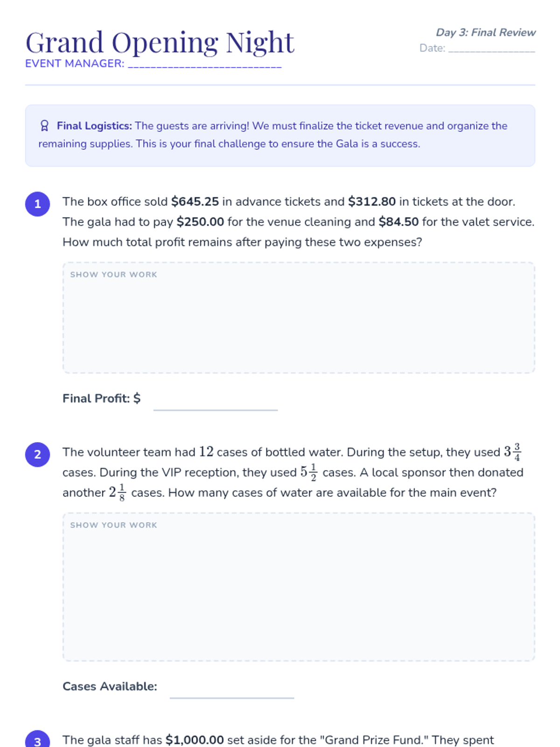Click the number 2 question badge
Viewport: 560px width, 747px height.
(x=38, y=455)
